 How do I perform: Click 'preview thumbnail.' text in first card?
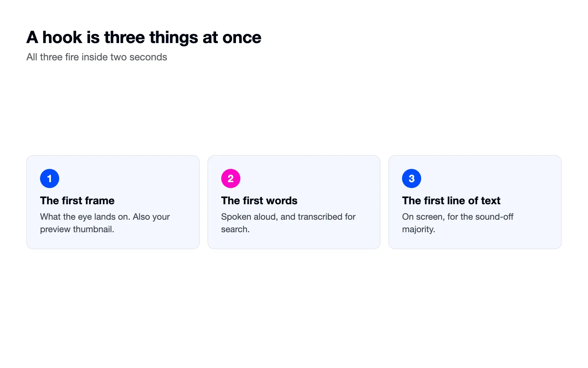coord(77,229)
